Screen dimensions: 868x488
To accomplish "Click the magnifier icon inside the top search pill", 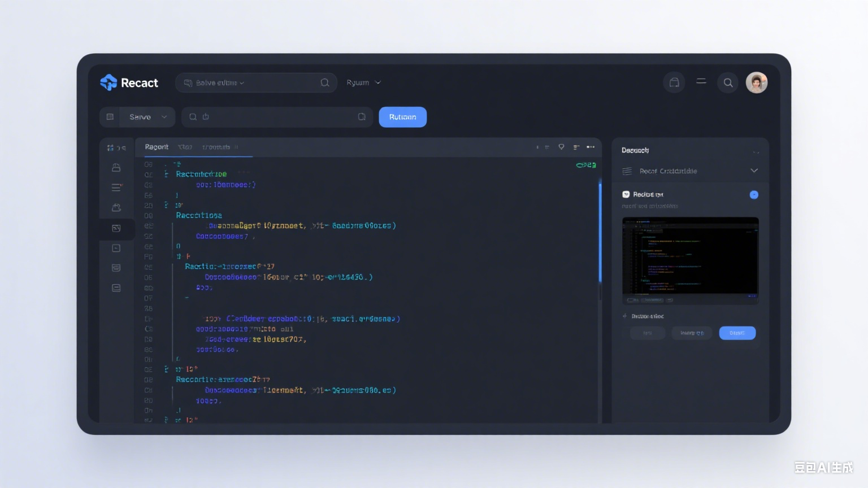I will (x=325, y=82).
